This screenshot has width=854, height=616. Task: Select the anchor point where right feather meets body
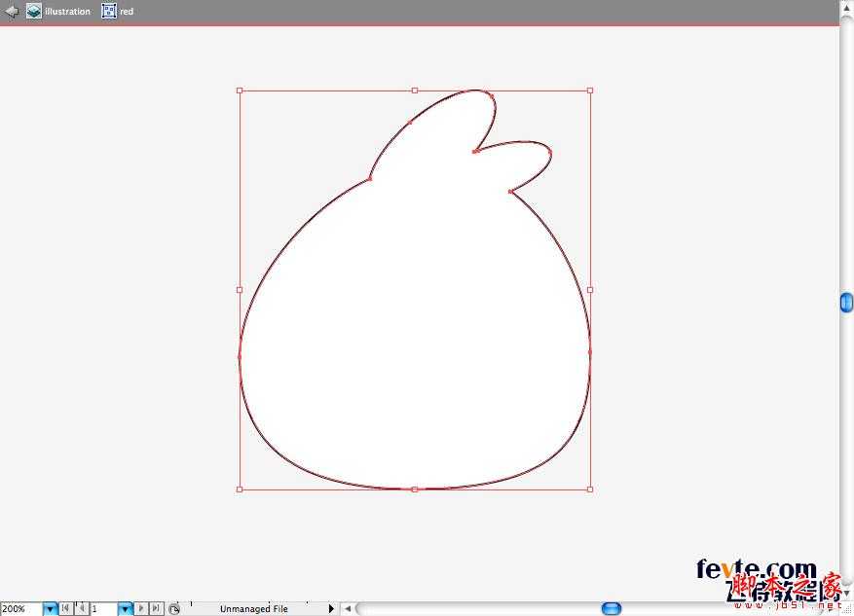[510, 192]
